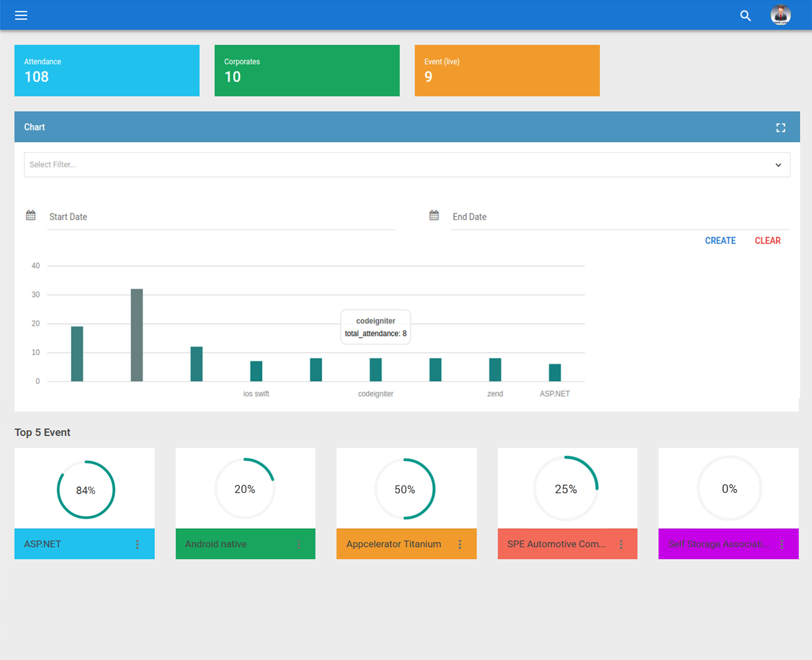Expand the chart to fullscreen
The width and height of the screenshot is (812, 660).
(x=781, y=127)
